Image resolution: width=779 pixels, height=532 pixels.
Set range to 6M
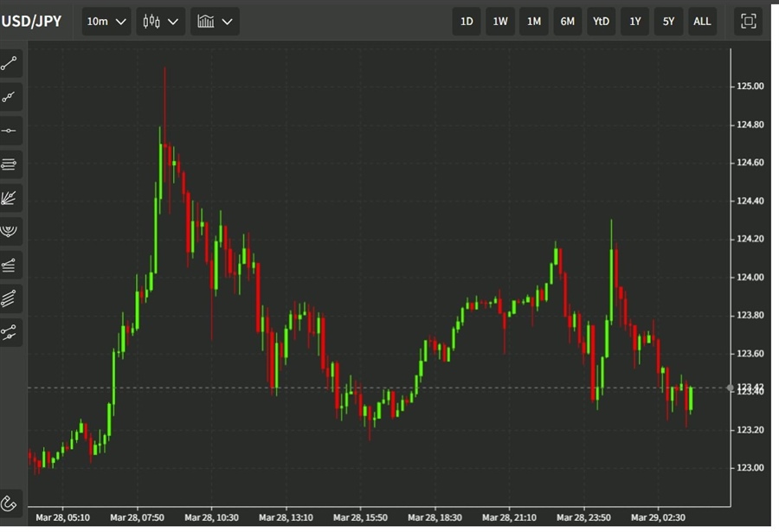coord(567,22)
